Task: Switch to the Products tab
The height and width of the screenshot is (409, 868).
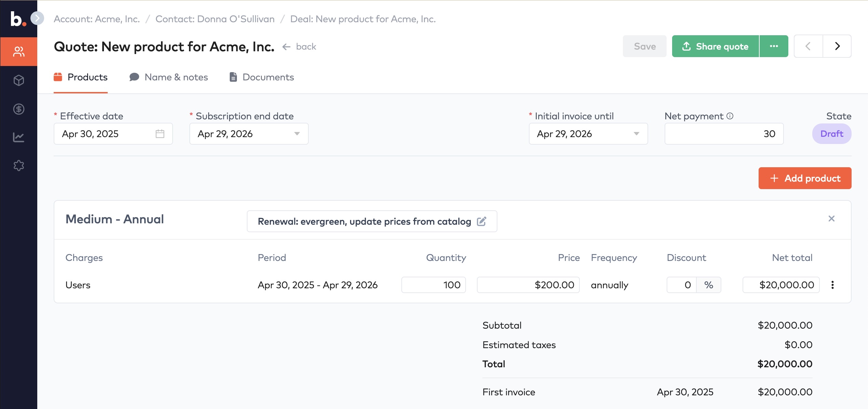Action: coord(81,77)
